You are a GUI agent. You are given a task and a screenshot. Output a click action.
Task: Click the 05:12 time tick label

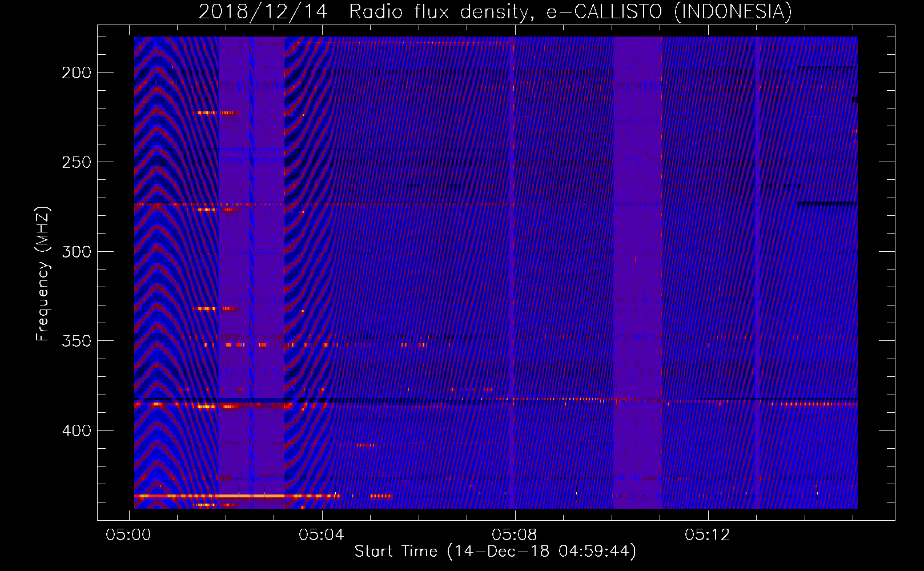pos(708,535)
